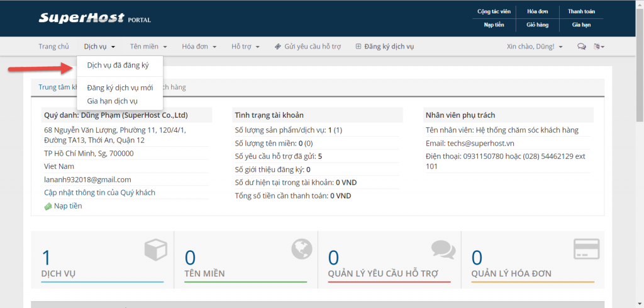Viewport: 644px width, 308px height.
Task: Open Cộng tác viên header link
Action: (494, 11)
